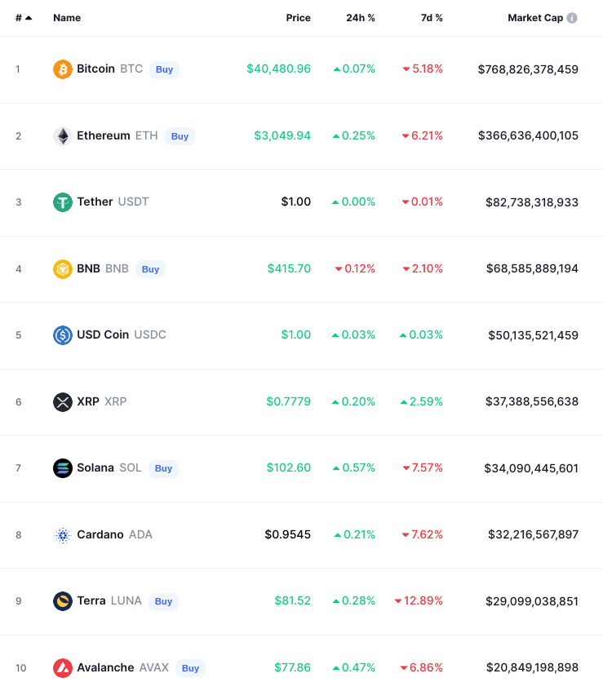Image resolution: width=603 pixels, height=700 pixels.
Task: Sort table by 7d % column
Action: coord(432,18)
